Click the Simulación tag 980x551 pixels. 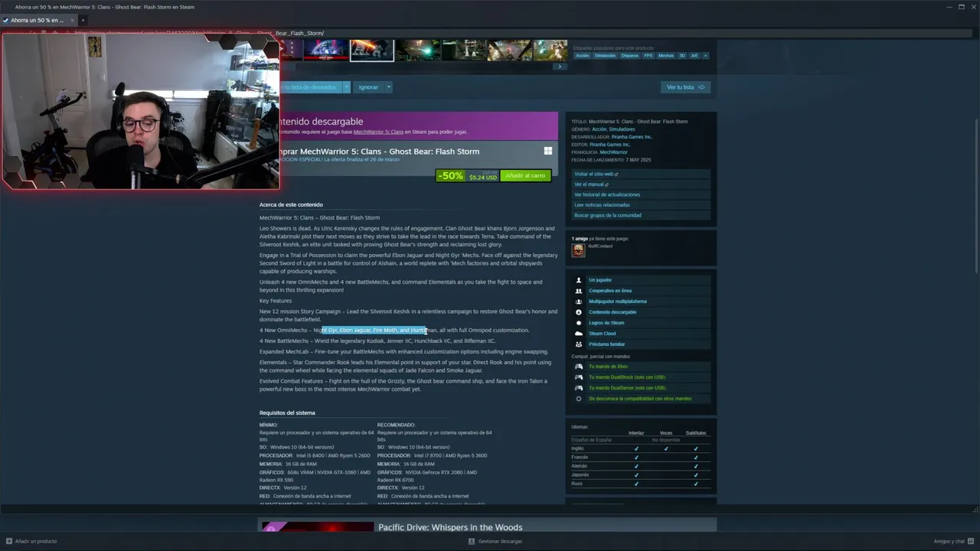click(605, 55)
